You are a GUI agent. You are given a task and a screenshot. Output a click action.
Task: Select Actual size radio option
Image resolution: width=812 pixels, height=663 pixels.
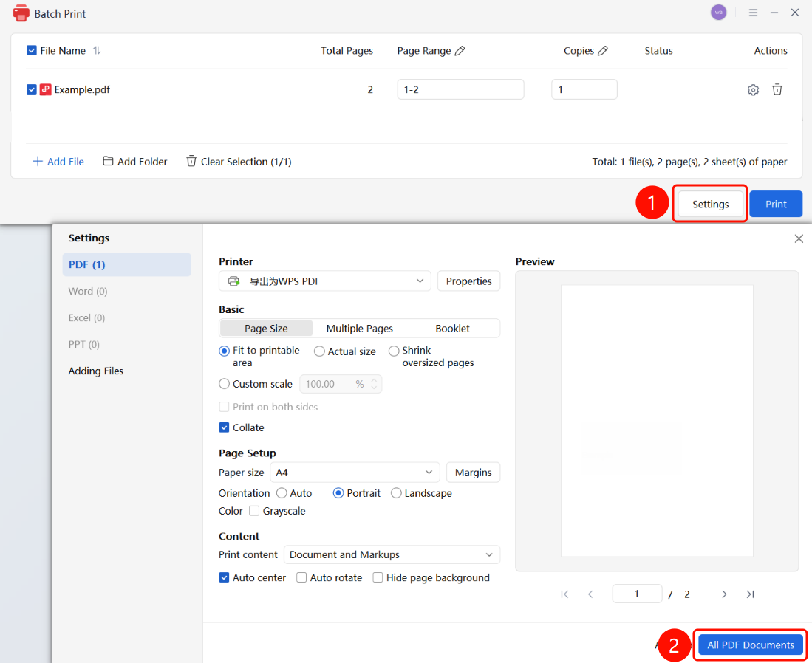point(319,351)
